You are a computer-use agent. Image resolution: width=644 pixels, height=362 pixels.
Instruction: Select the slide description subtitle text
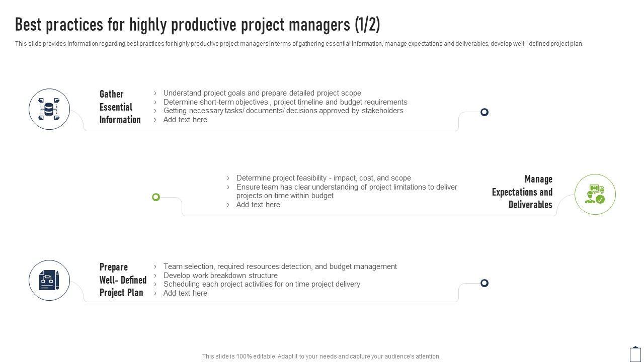point(299,44)
